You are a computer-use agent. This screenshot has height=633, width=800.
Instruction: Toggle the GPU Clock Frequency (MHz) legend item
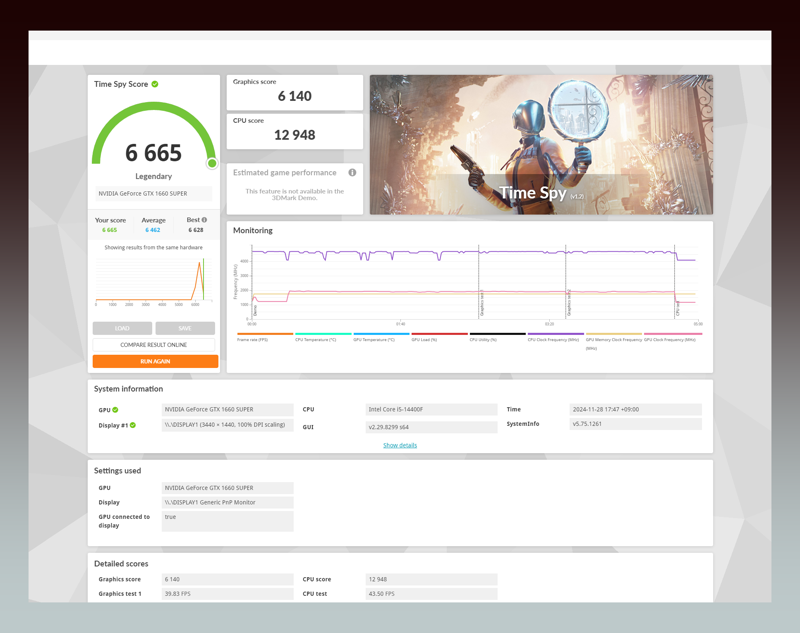[x=673, y=337]
